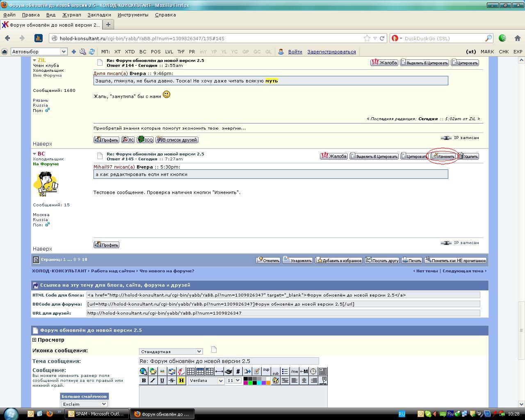
Task: Insert hyperlink via globe icon in editor
Action: point(143,371)
